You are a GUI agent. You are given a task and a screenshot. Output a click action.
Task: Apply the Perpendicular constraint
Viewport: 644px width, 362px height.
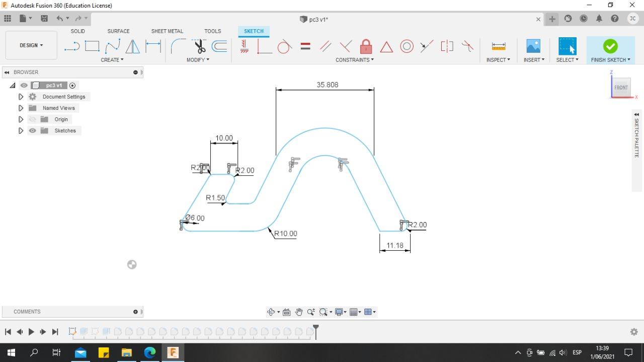point(346,47)
